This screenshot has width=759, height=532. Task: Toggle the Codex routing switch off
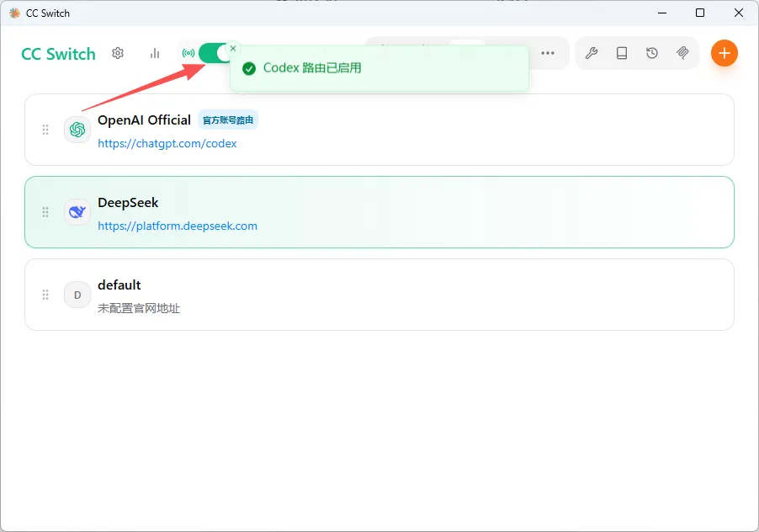[x=215, y=53]
